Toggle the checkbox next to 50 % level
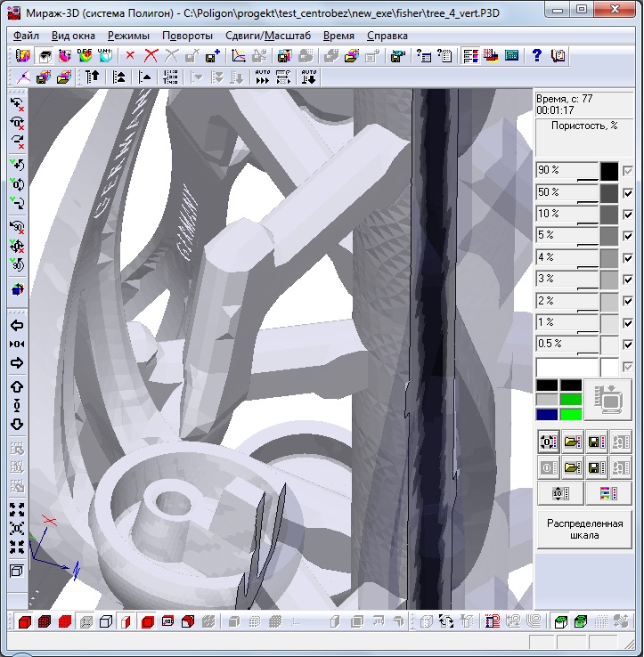The image size is (644, 657). 629,192
